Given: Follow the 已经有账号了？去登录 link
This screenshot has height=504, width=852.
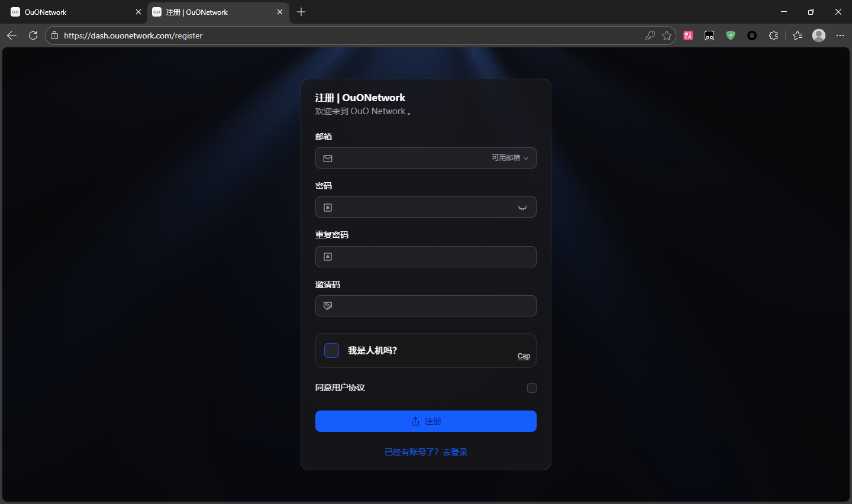Looking at the screenshot, I should point(426,452).
